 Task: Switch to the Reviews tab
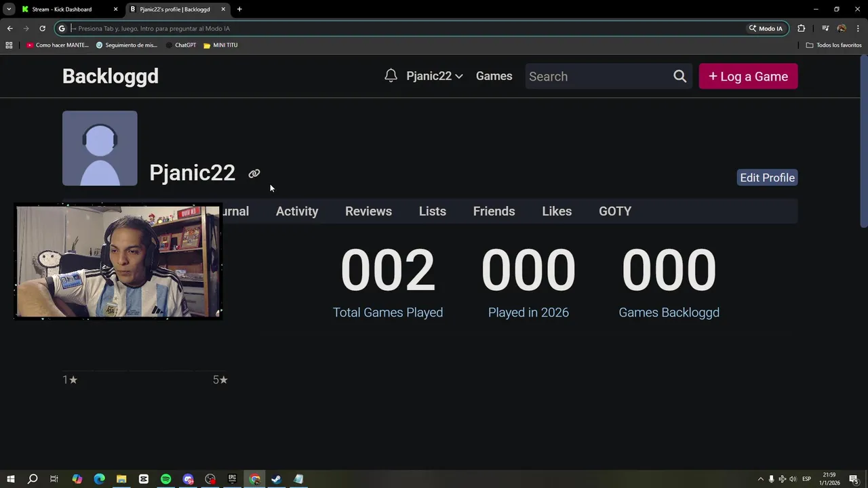(368, 211)
